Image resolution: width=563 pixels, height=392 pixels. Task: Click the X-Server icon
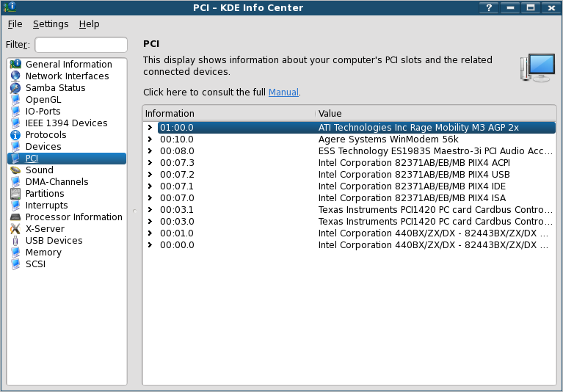15,229
